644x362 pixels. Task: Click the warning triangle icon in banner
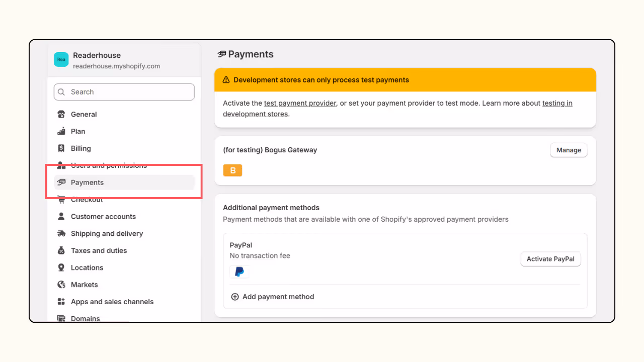click(x=225, y=80)
